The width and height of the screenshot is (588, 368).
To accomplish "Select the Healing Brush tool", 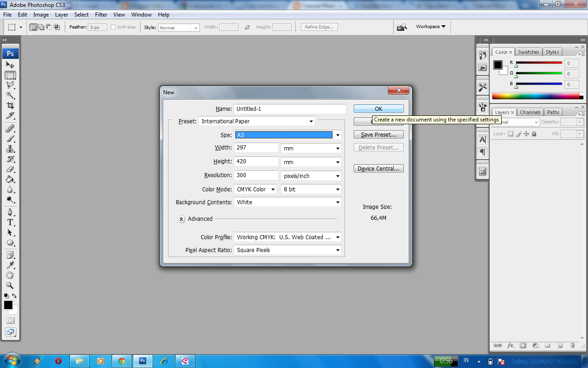I will pyautogui.click(x=10, y=128).
